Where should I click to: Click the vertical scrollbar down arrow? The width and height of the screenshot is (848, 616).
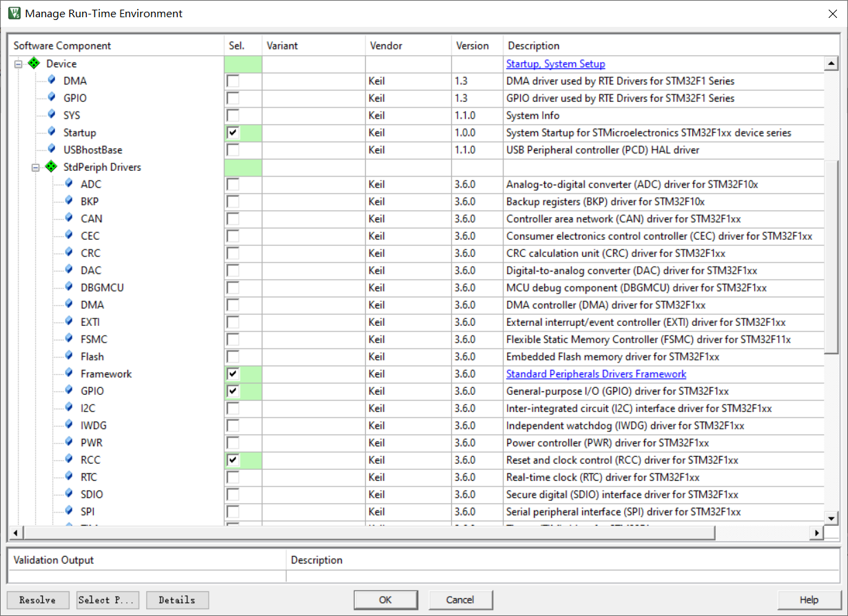pyautogui.click(x=832, y=519)
